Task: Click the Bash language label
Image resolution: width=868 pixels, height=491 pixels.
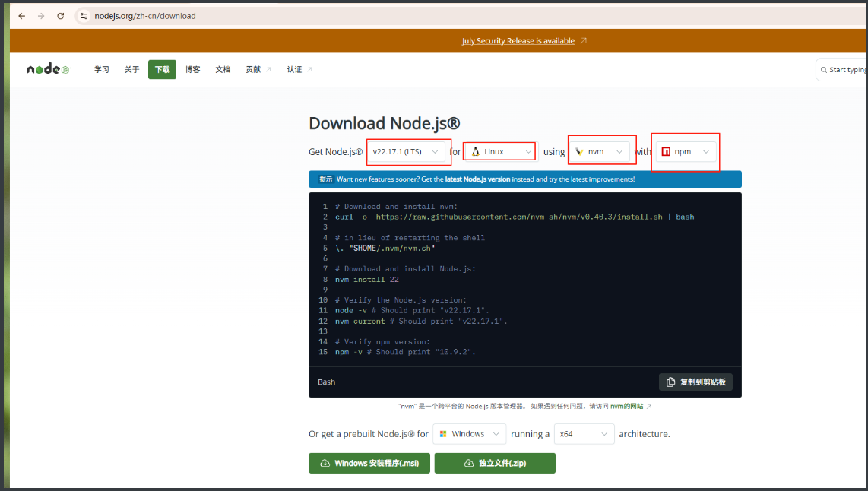Action: [327, 382]
